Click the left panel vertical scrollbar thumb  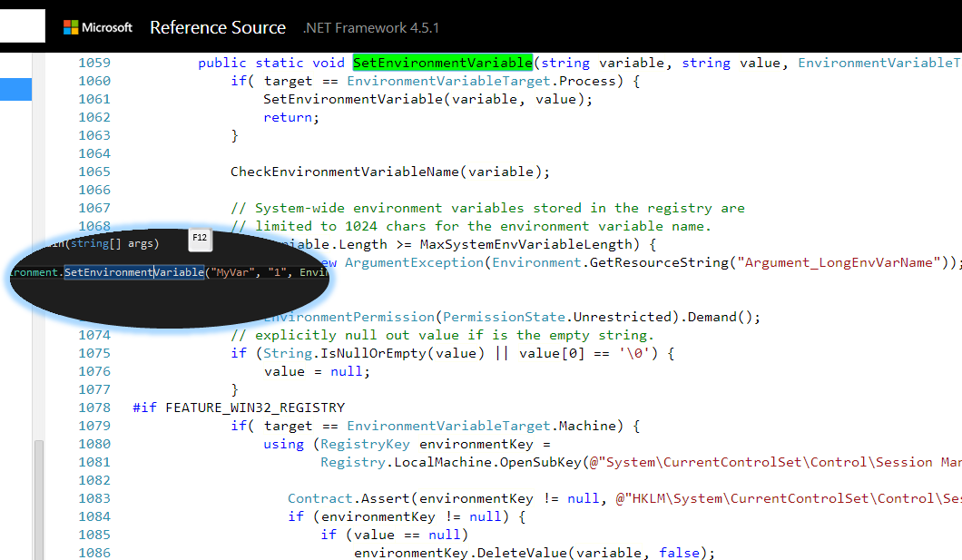point(38,499)
